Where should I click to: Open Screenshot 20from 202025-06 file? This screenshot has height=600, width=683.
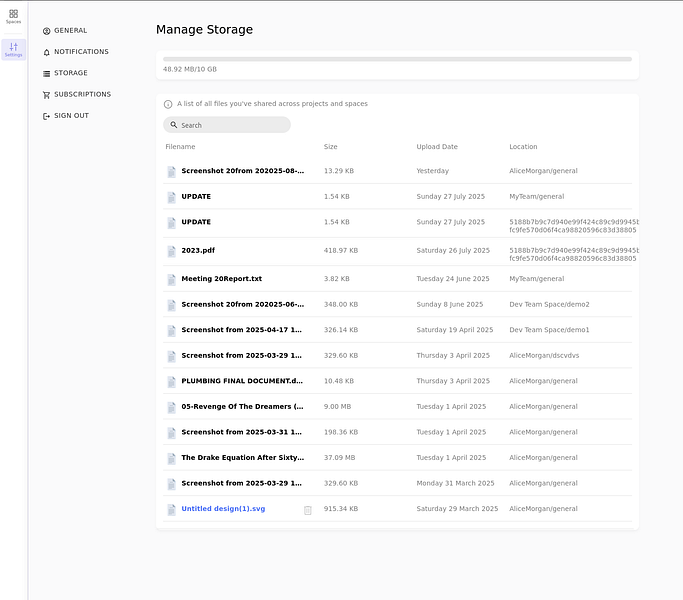[243, 305]
